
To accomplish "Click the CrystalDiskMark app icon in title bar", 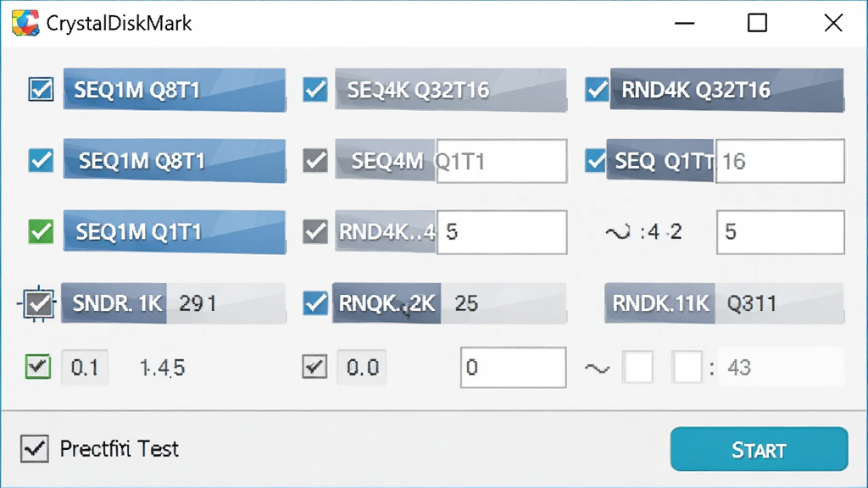I will point(25,23).
